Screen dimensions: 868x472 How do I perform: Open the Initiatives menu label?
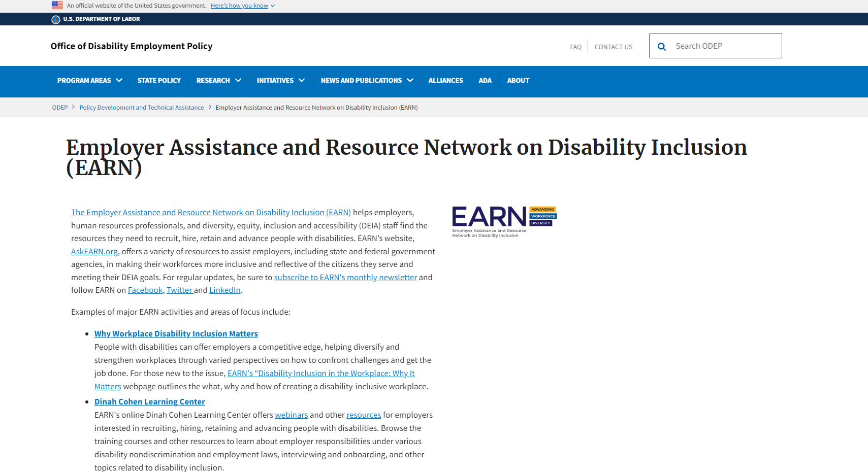click(275, 80)
